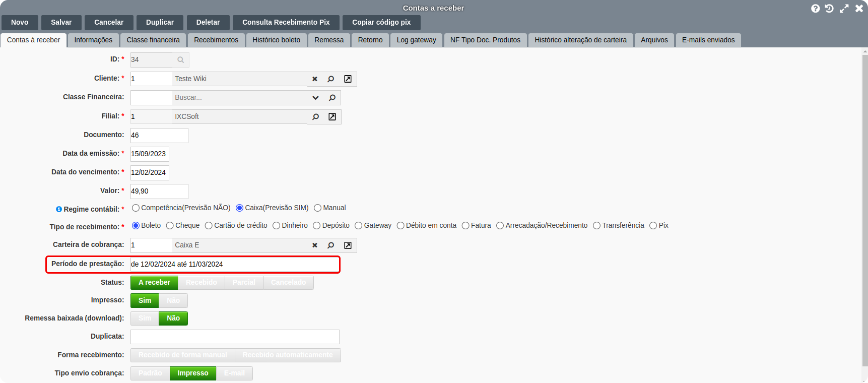Click the Valor input field
The width and height of the screenshot is (868, 383).
click(159, 191)
